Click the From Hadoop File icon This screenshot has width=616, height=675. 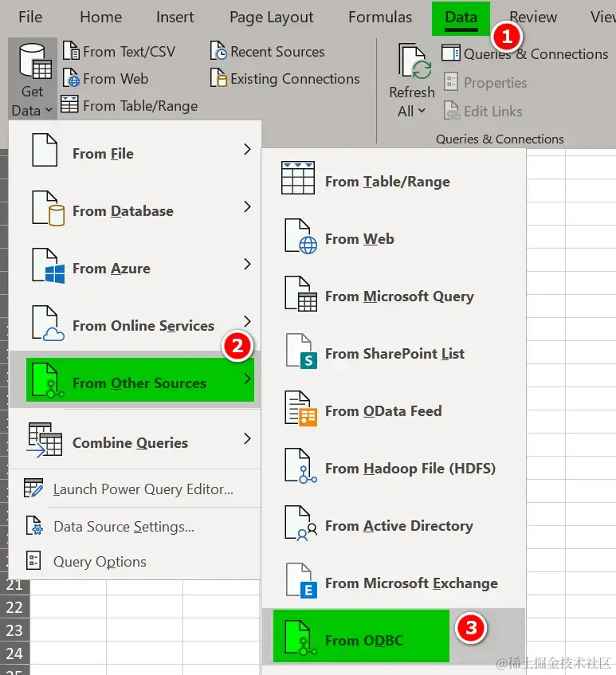[301, 465]
